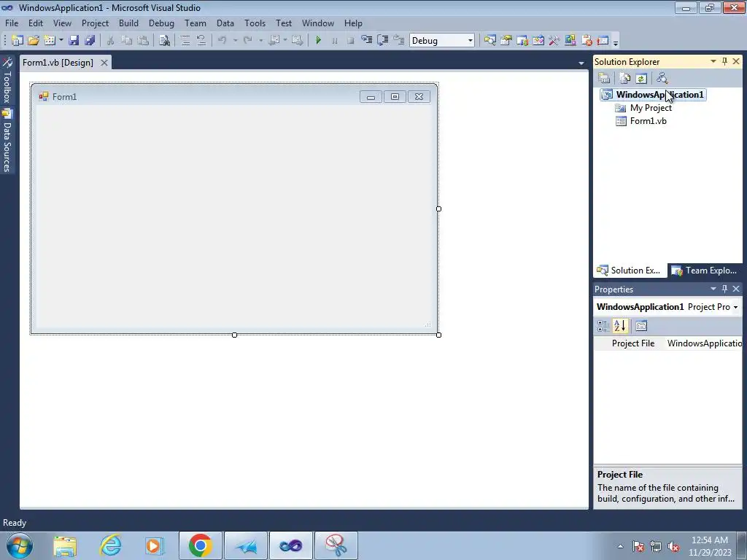The width and height of the screenshot is (747, 560).
Task: Open the Redo history dropdown arrow
Action: click(x=260, y=41)
